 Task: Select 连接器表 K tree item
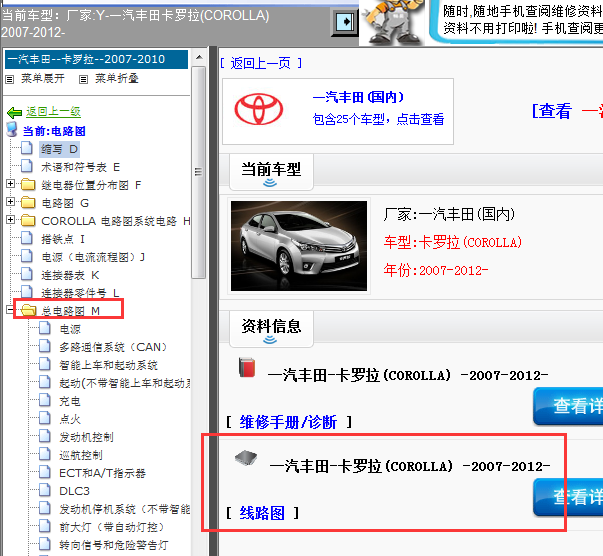[x=70, y=275]
